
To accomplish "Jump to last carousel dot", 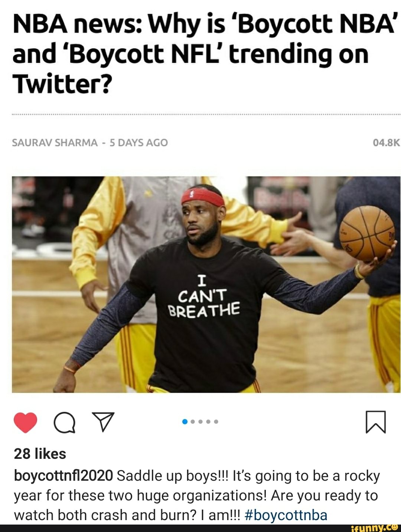I will pos(216,422).
